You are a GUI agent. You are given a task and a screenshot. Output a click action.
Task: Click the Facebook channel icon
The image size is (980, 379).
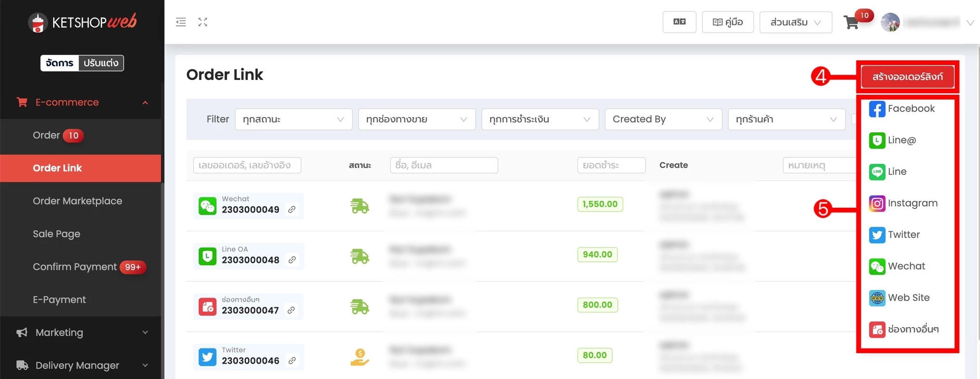[877, 109]
